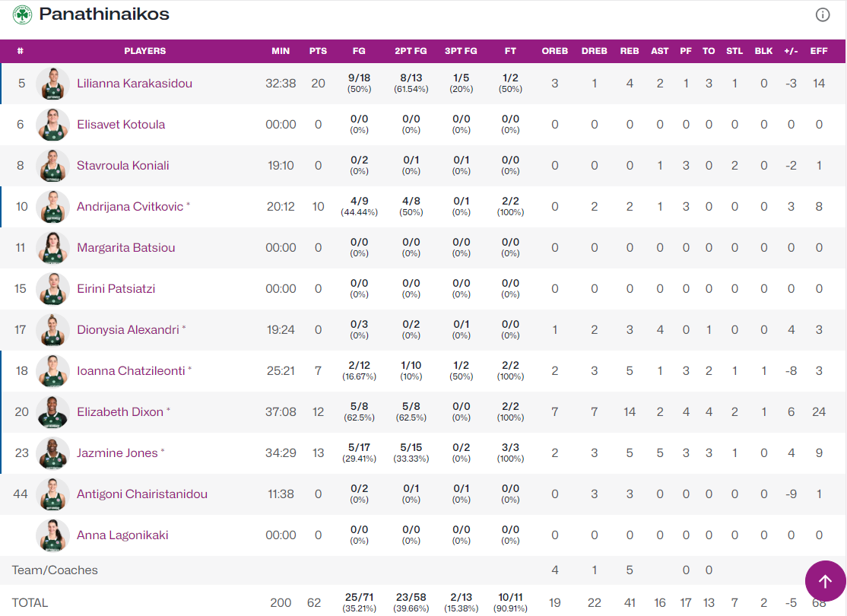Open Lilianna Karakasidou's player photo
This screenshot has height=616, width=847.
click(x=52, y=83)
